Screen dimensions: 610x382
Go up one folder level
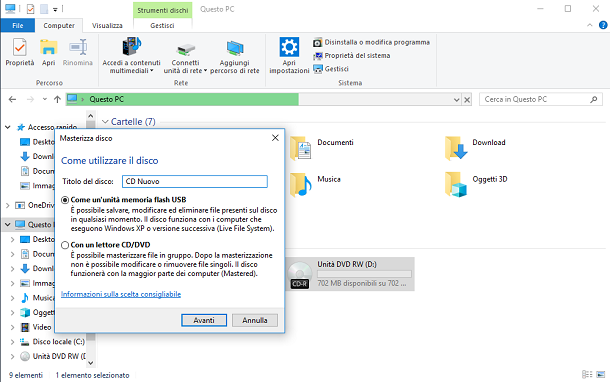[x=57, y=100]
